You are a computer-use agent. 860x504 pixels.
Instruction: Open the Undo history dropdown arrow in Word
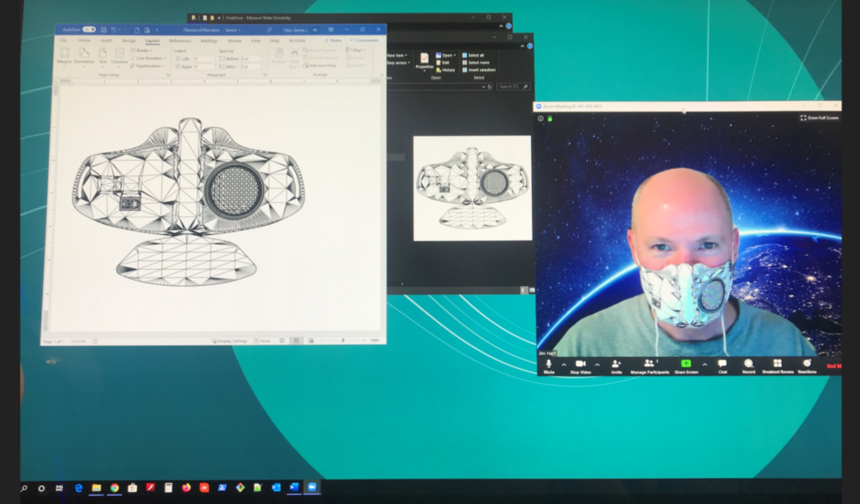pyautogui.click(x=119, y=30)
